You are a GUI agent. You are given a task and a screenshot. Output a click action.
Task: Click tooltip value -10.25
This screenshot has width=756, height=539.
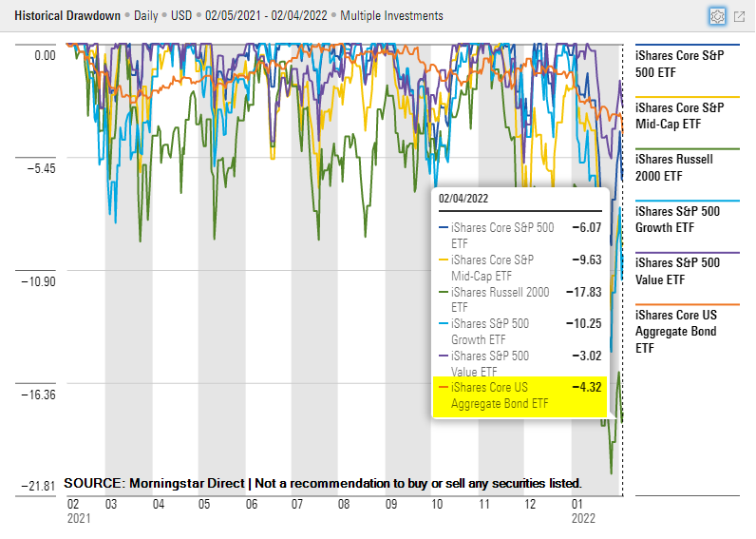pyautogui.click(x=584, y=323)
